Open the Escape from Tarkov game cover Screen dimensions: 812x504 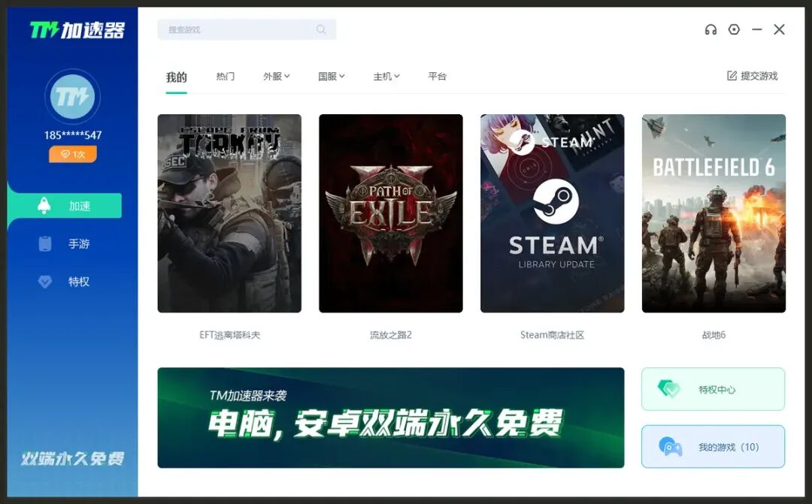click(229, 213)
